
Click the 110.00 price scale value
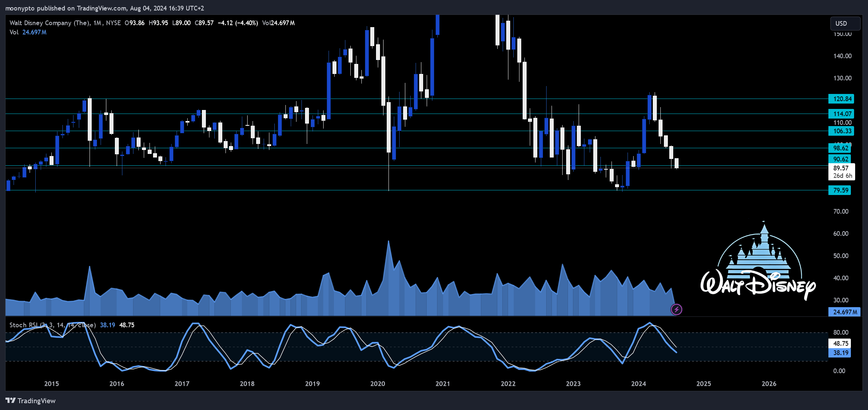coord(842,122)
